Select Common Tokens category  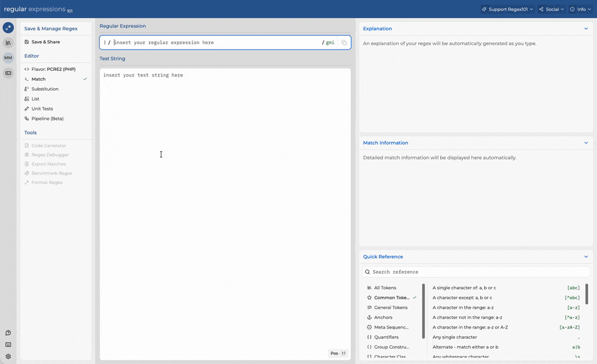coord(392,298)
